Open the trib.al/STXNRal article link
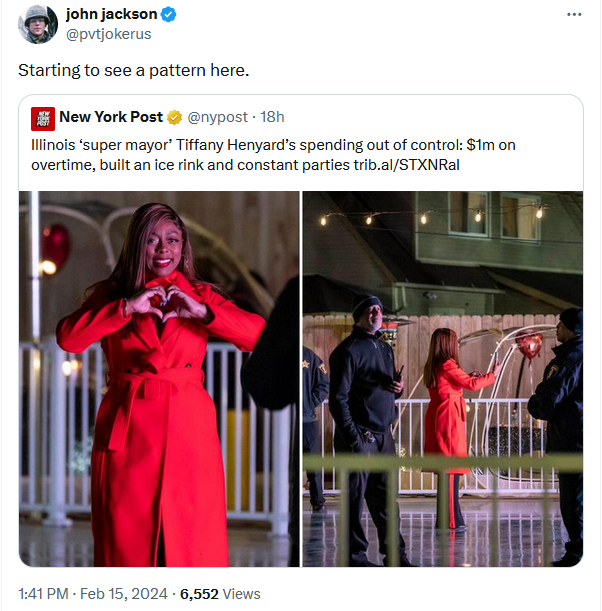 point(406,165)
